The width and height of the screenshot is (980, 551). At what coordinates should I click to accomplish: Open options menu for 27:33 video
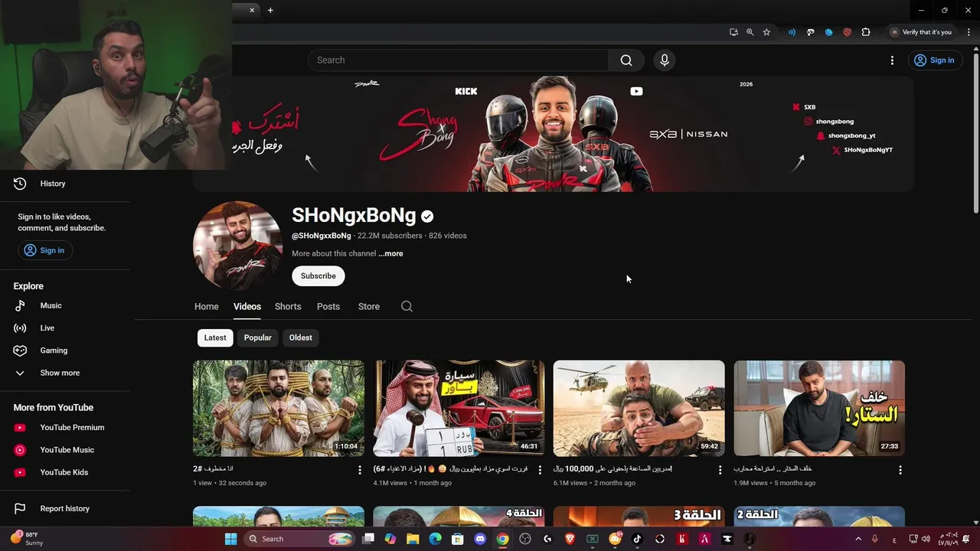900,470
